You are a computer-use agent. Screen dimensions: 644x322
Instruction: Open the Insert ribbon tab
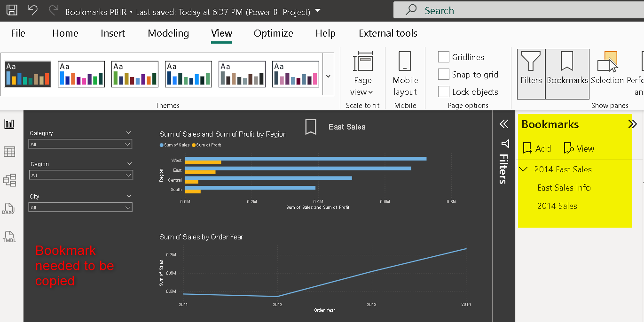112,33
